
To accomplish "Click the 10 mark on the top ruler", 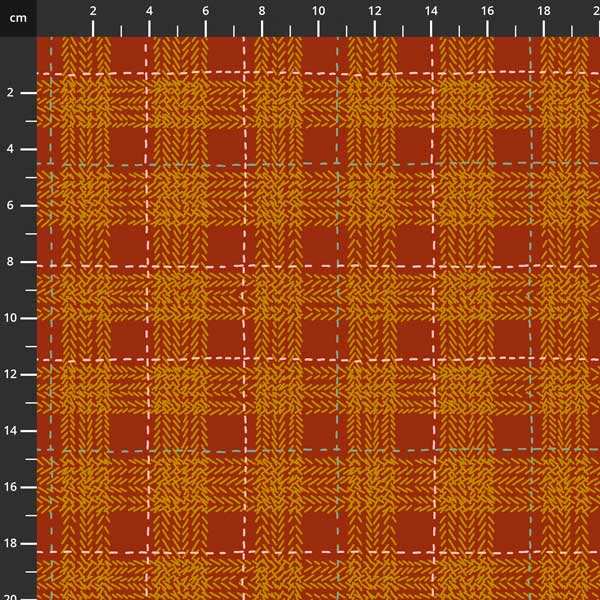I will point(318,11).
